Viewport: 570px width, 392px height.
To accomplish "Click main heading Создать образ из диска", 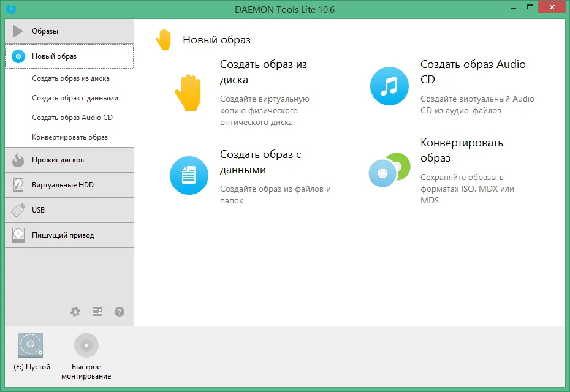I will [264, 72].
